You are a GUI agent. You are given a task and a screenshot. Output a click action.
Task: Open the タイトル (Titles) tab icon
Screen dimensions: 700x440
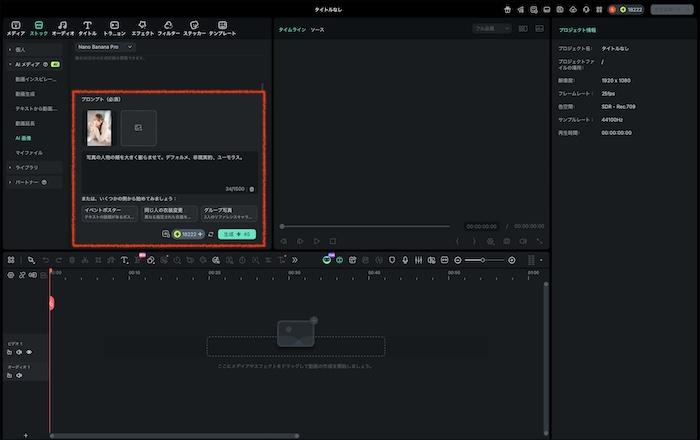pos(87,25)
